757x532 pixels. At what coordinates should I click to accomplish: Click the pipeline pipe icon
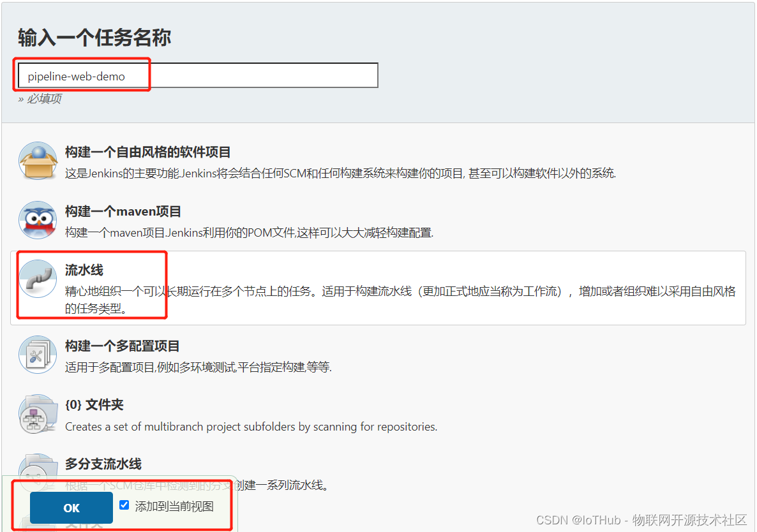click(38, 279)
